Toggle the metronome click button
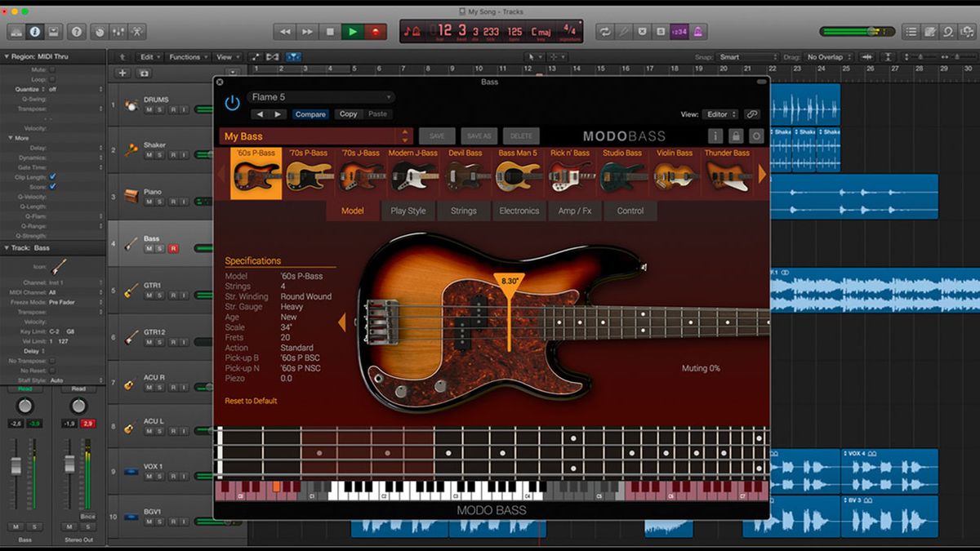 click(x=699, y=32)
